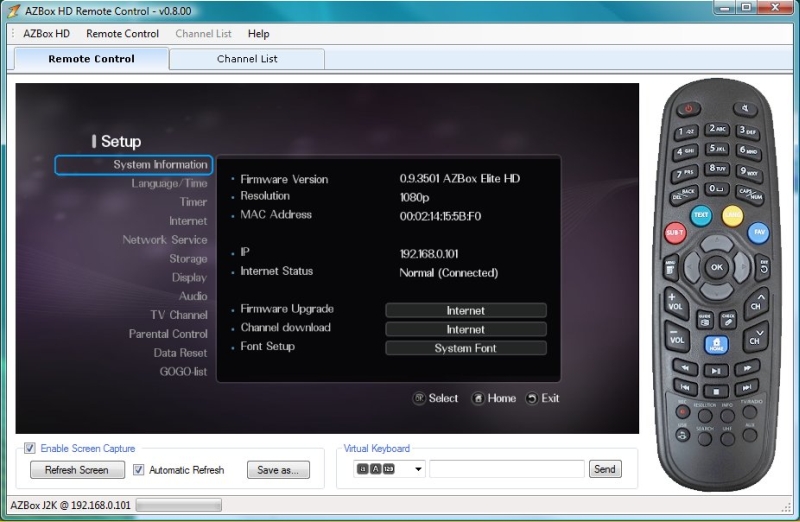Click the skip-to-next button on the remote
This screenshot has height=522, width=800.
coord(747,387)
